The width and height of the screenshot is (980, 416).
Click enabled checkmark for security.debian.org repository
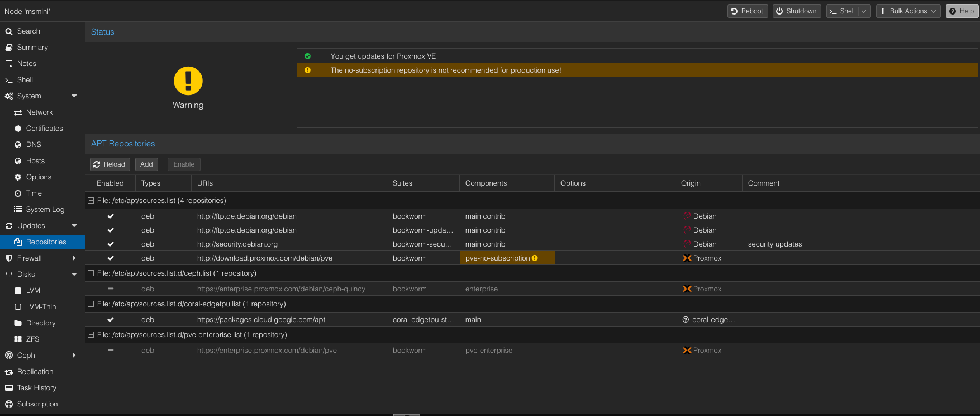[111, 244]
